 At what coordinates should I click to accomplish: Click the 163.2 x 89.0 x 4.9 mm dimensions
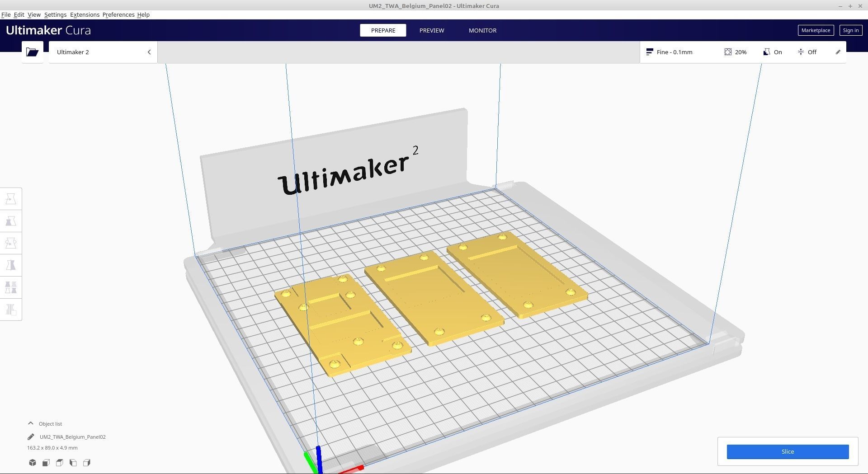[x=52, y=448]
